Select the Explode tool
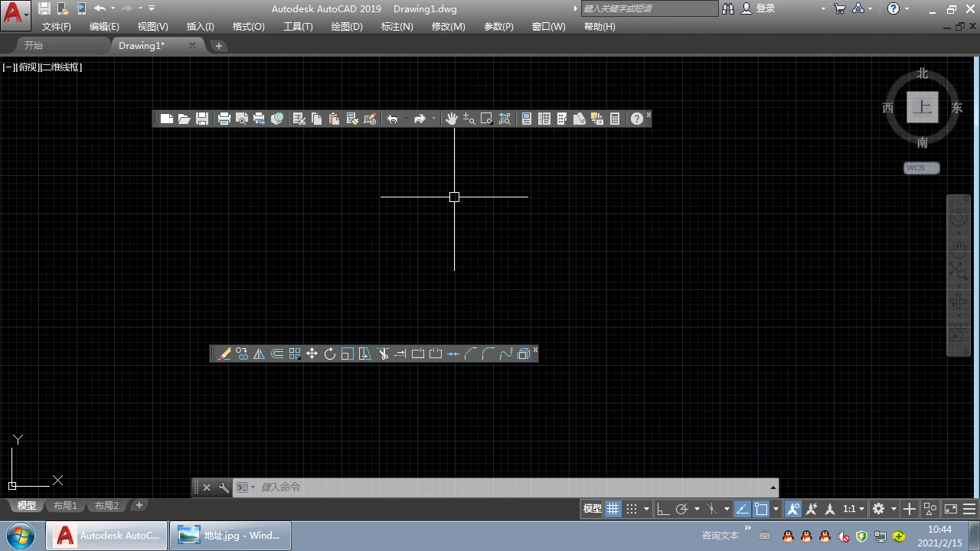The height and width of the screenshot is (551, 980). pos(524,354)
